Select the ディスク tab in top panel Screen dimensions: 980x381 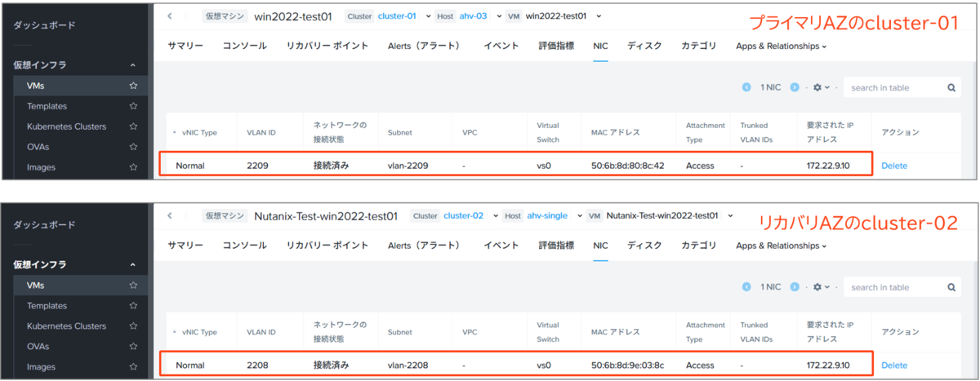[644, 47]
